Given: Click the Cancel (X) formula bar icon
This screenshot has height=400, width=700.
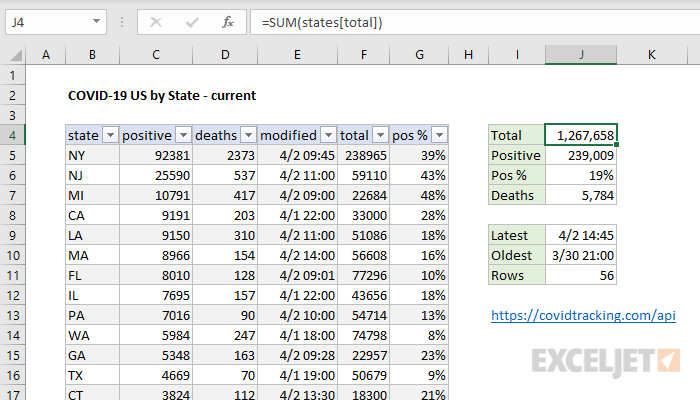Looking at the screenshot, I should tap(156, 22).
